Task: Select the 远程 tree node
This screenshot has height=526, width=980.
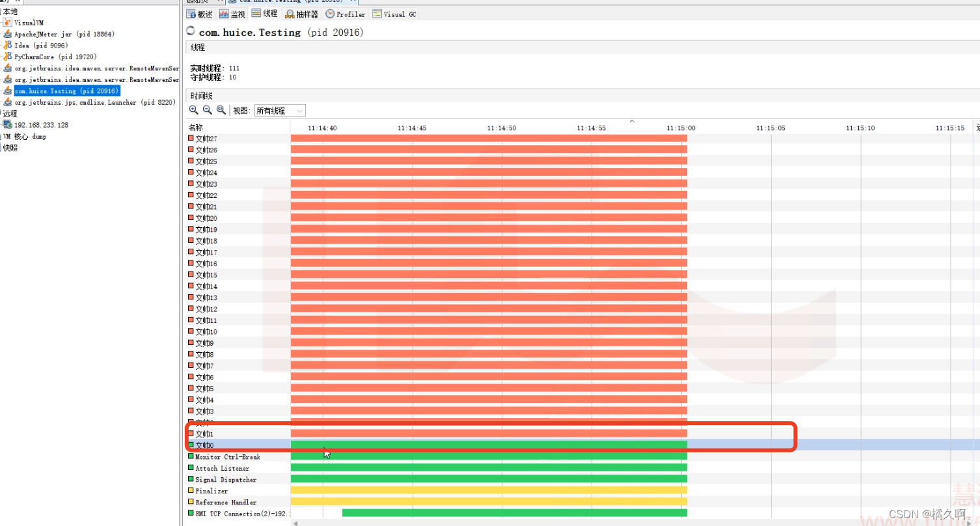Action: pos(10,113)
